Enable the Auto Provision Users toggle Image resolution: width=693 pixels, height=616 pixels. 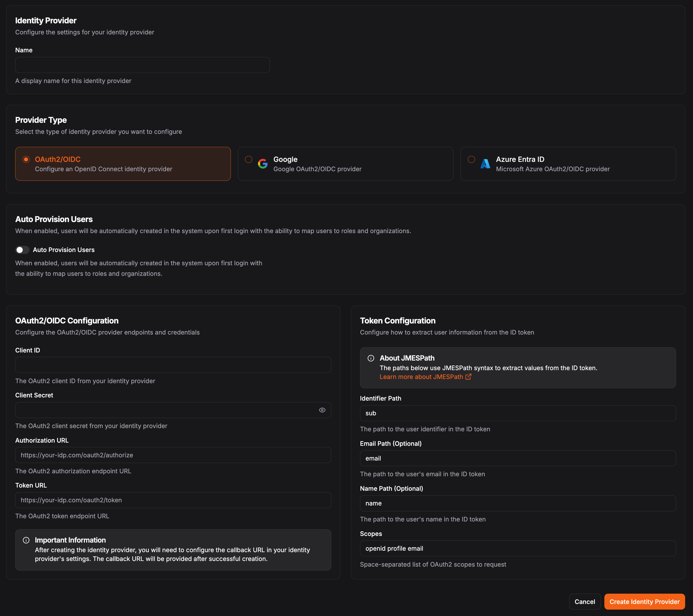tap(22, 250)
